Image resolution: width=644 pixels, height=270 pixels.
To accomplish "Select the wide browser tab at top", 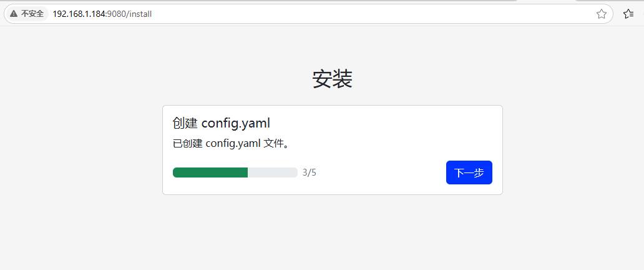I will [x=259, y=1].
